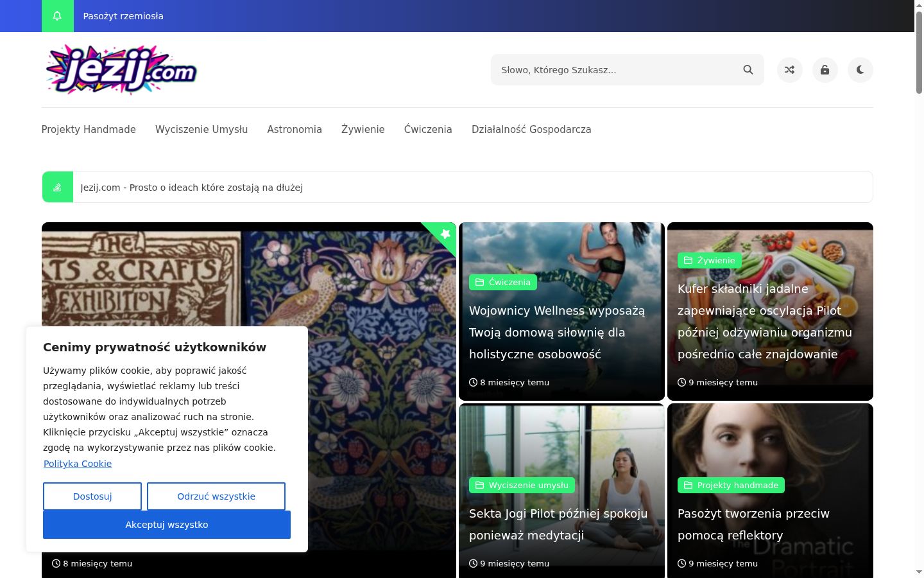This screenshot has width=924, height=578.
Task: Focus the search input field
Action: [x=616, y=70]
